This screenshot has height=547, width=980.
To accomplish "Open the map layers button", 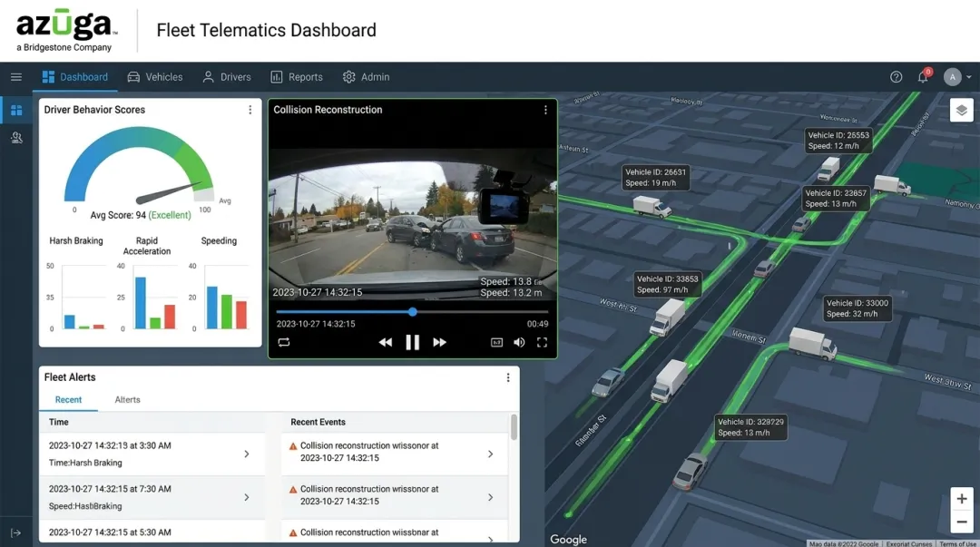I will (961, 111).
